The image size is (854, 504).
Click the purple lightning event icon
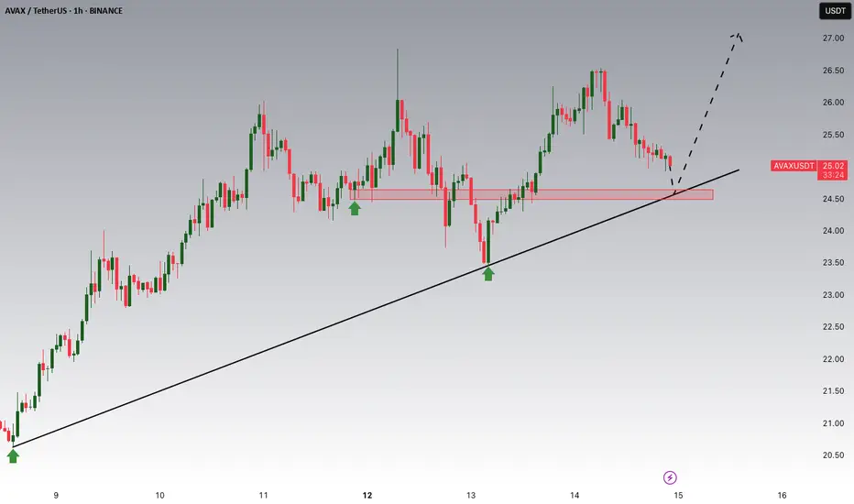point(670,477)
